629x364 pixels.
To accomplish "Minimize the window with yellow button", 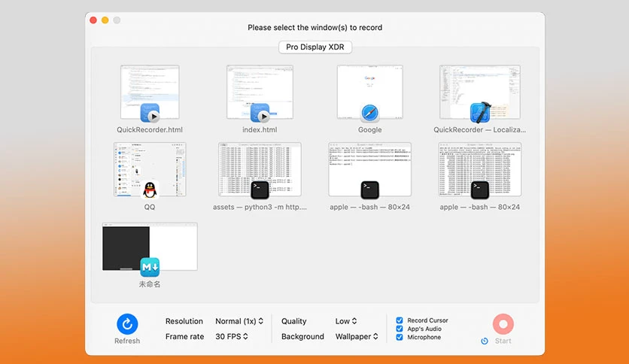I will point(105,20).
